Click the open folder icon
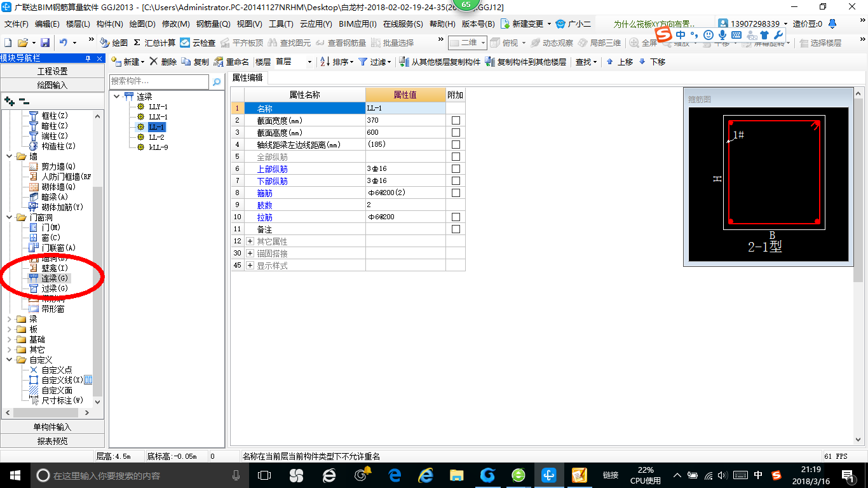868x488 pixels. pos(23,43)
